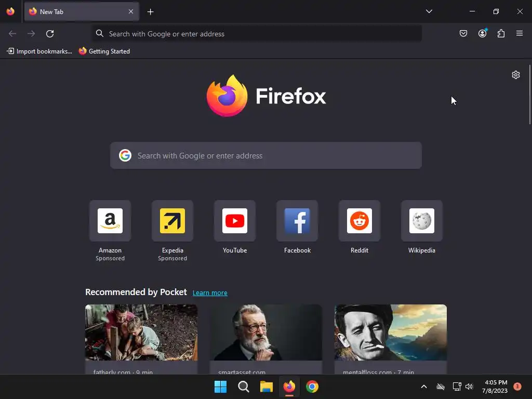
Task: Open the List all tabs dropdown arrow
Action: [429, 11]
